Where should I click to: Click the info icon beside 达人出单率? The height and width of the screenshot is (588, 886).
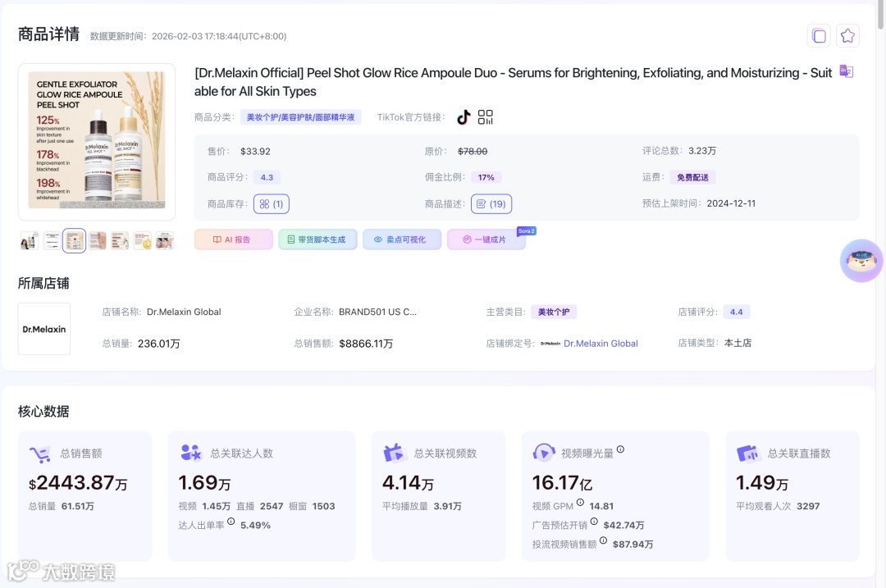click(x=231, y=522)
